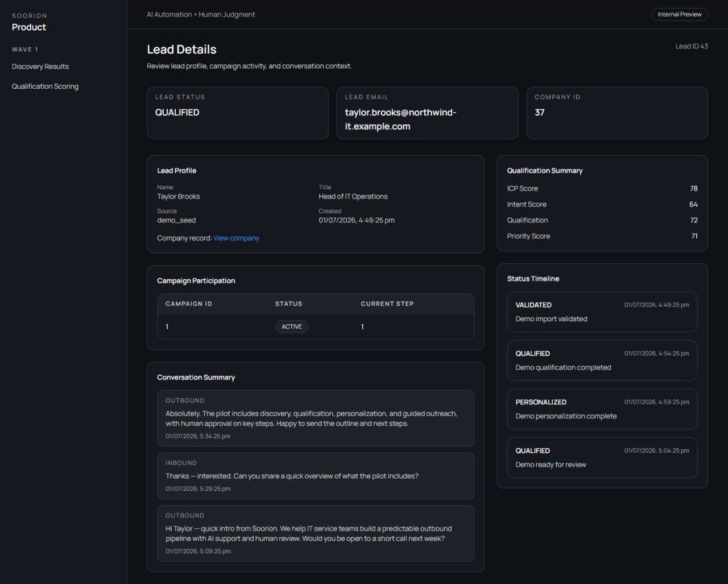Click the ACTIVE status badge
728x584 pixels.
coord(292,326)
